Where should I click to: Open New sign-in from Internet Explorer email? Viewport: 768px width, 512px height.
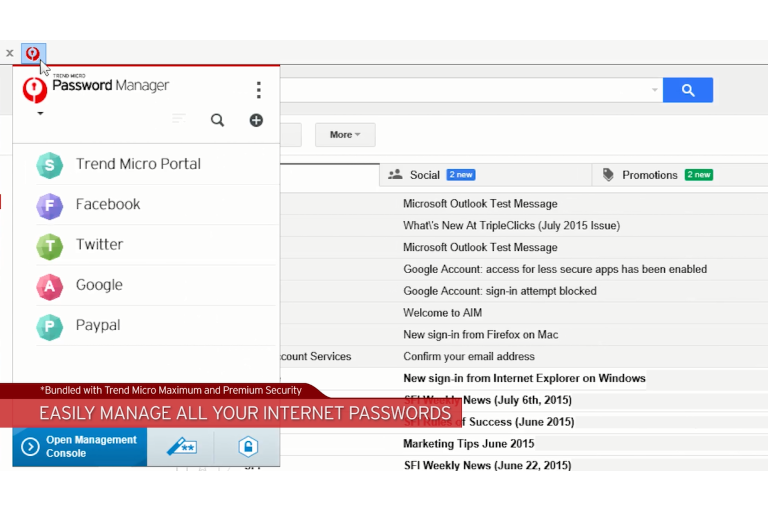524,378
